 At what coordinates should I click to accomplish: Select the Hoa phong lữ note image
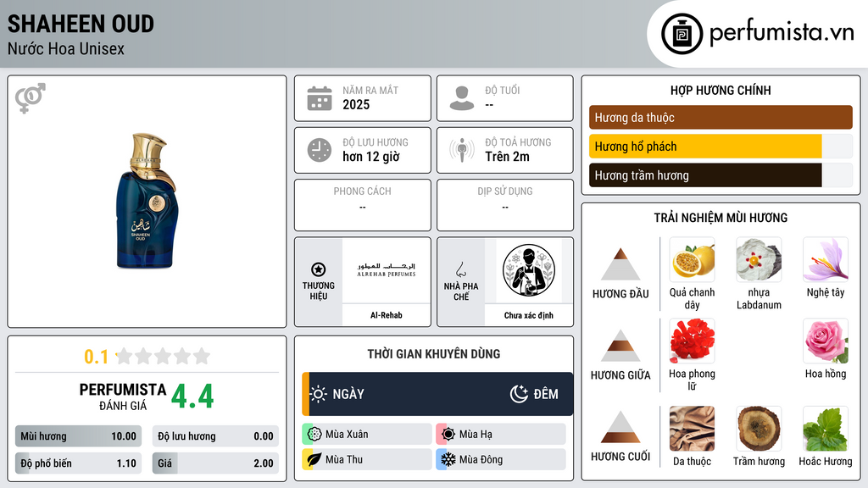[x=692, y=341]
